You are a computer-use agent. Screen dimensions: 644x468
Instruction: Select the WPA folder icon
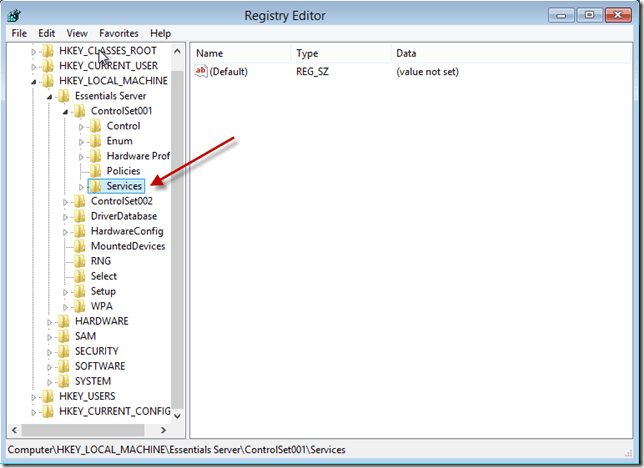[80, 306]
